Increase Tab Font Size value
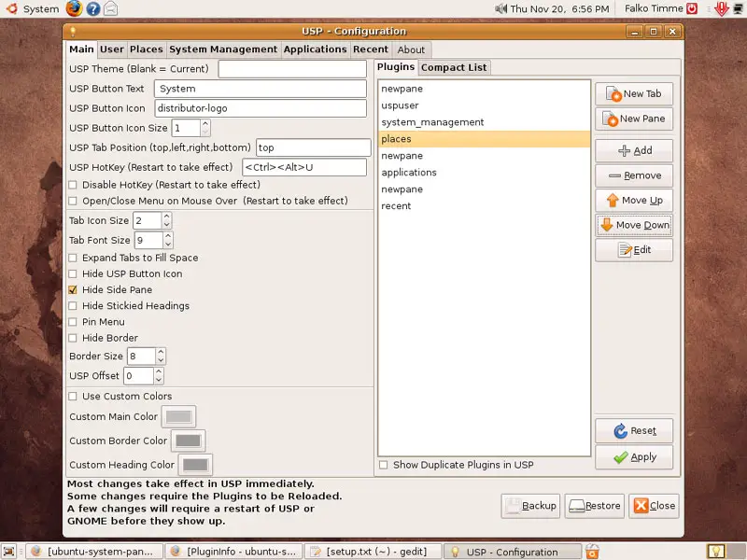The height and width of the screenshot is (560, 747). [x=168, y=236]
